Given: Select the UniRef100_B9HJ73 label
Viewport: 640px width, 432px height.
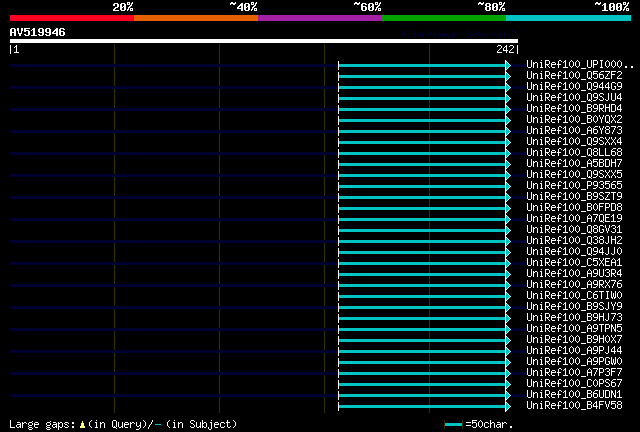Looking at the screenshot, I should tap(574, 318).
